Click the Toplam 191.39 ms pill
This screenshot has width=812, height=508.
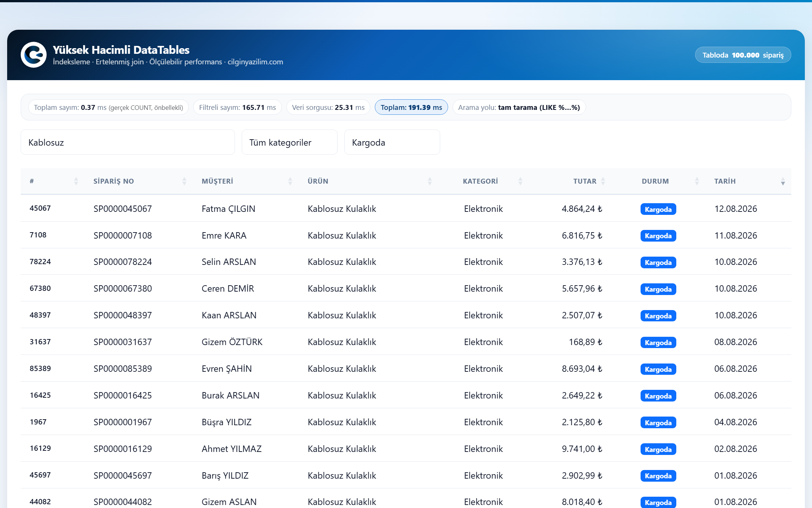tap(411, 107)
